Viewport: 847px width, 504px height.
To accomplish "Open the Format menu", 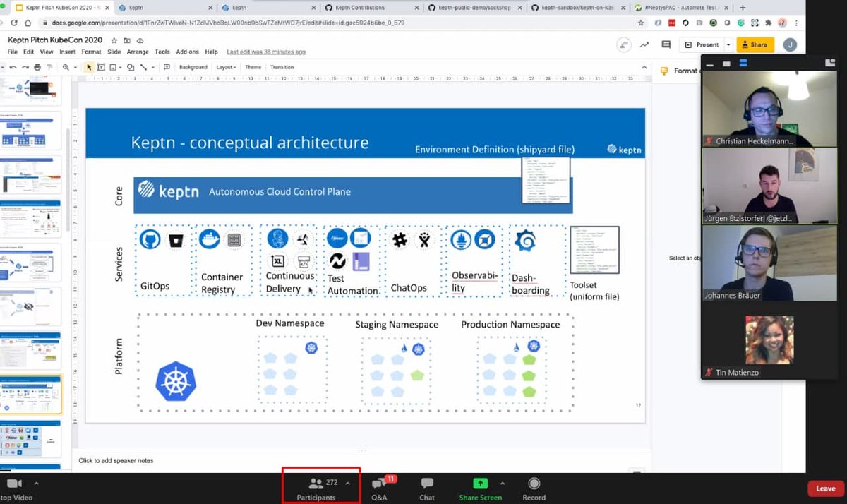I will pos(91,52).
